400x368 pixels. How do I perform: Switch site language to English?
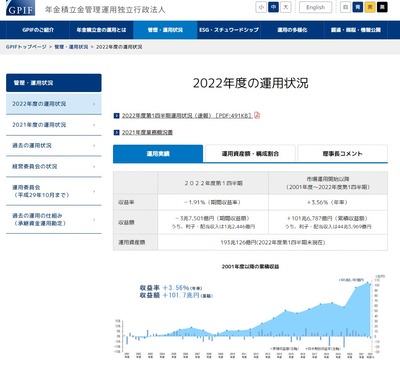pyautogui.click(x=315, y=7)
